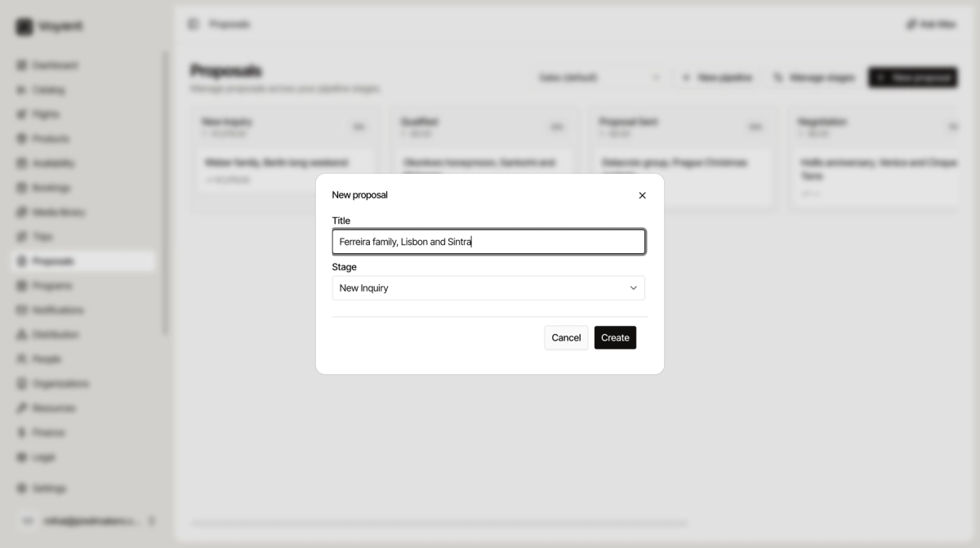Click Create to add the proposal

click(615, 337)
